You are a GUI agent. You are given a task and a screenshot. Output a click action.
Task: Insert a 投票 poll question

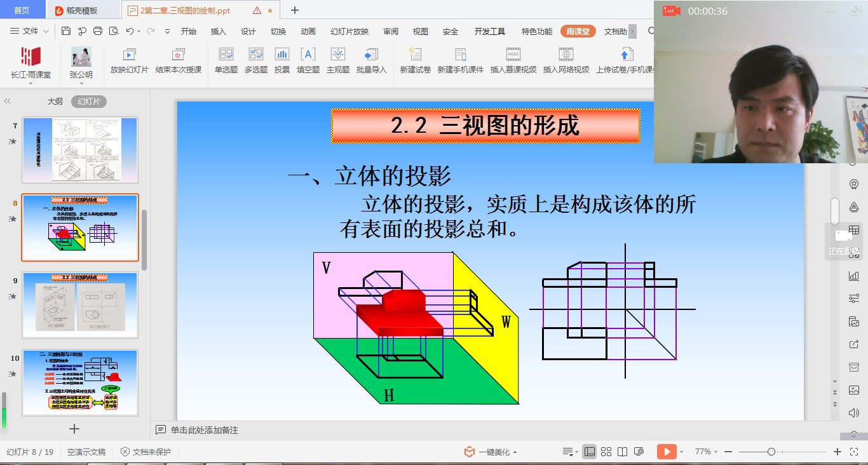[x=281, y=55]
